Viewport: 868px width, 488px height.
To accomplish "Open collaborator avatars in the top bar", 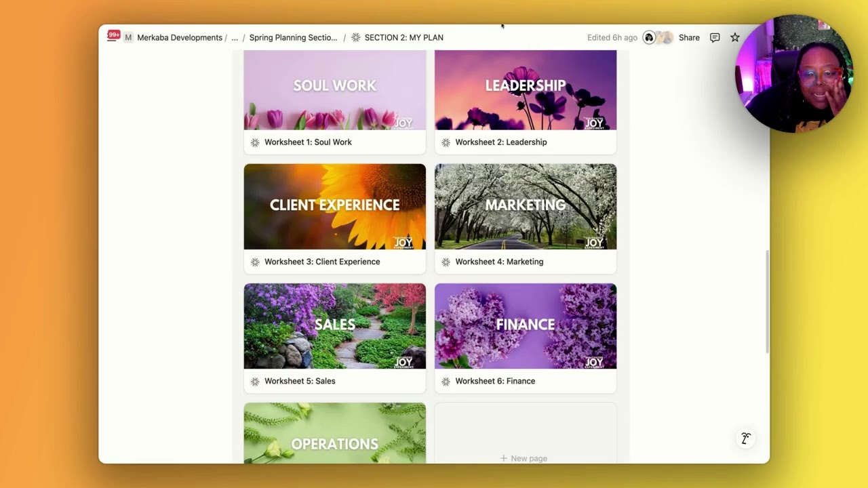I will [x=658, y=37].
